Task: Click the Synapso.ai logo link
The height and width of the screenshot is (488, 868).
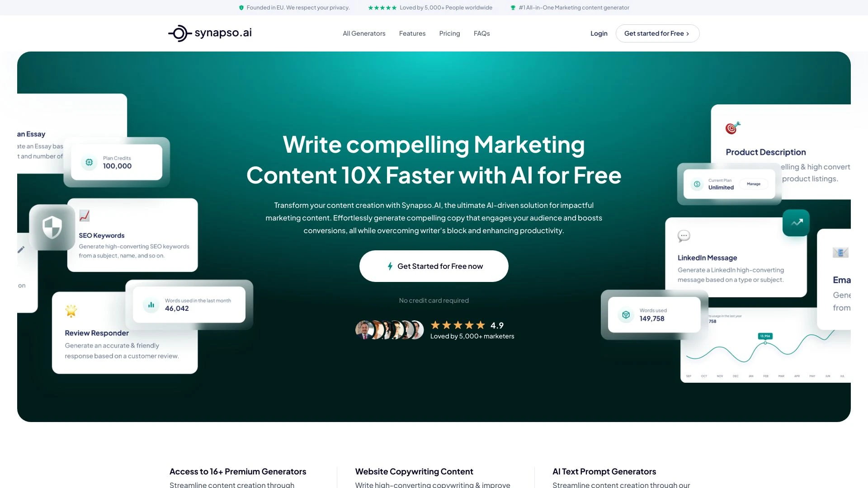Action: tap(209, 33)
